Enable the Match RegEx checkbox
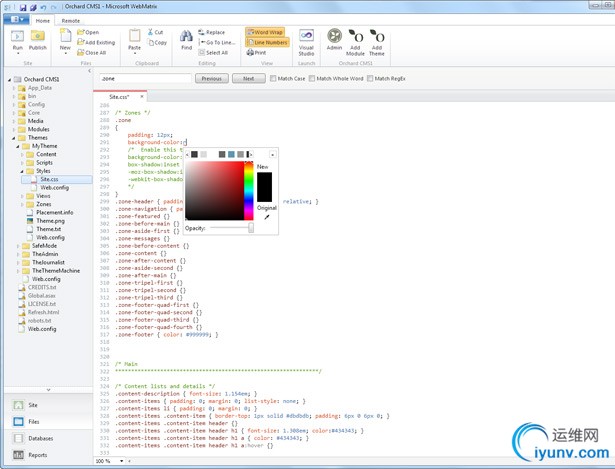This screenshot has height=469, width=615. [370, 78]
